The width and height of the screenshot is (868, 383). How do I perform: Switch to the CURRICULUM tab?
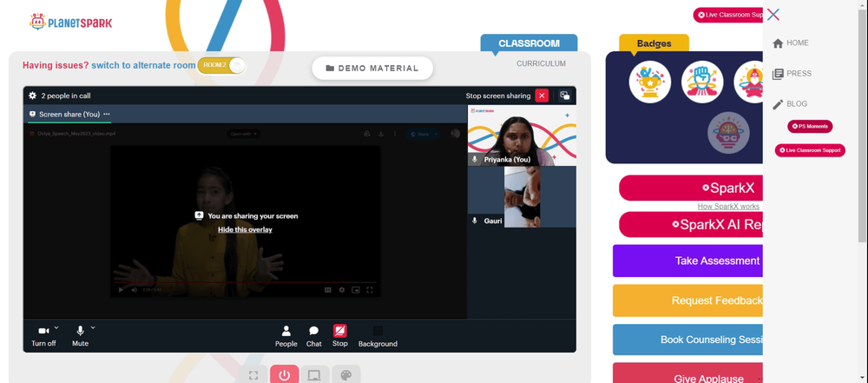tap(541, 63)
